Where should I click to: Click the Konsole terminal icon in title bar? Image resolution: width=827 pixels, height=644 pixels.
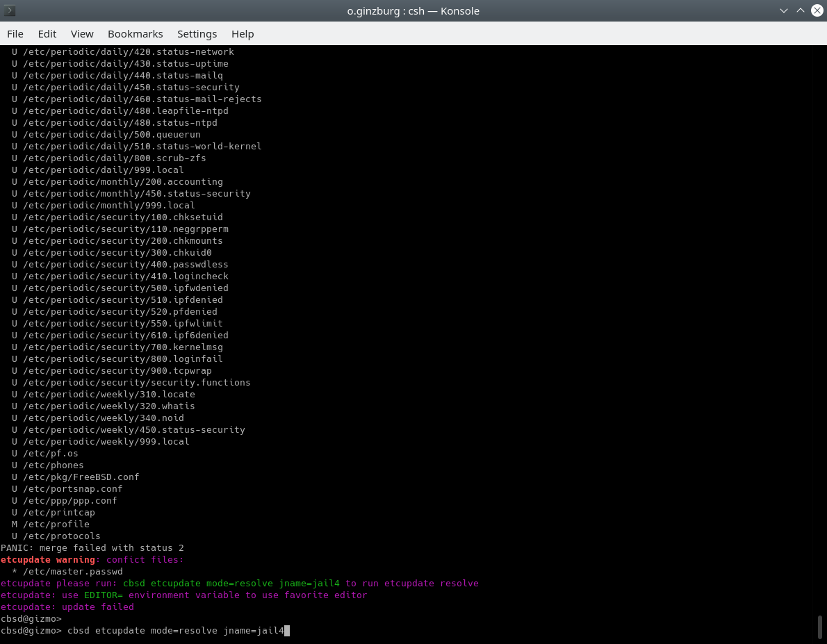click(x=10, y=10)
